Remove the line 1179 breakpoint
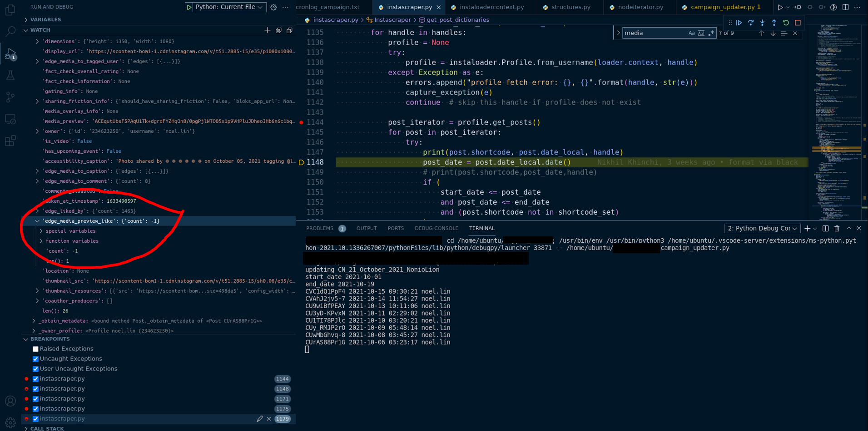Image resolution: width=868 pixels, height=431 pixels. click(269, 419)
